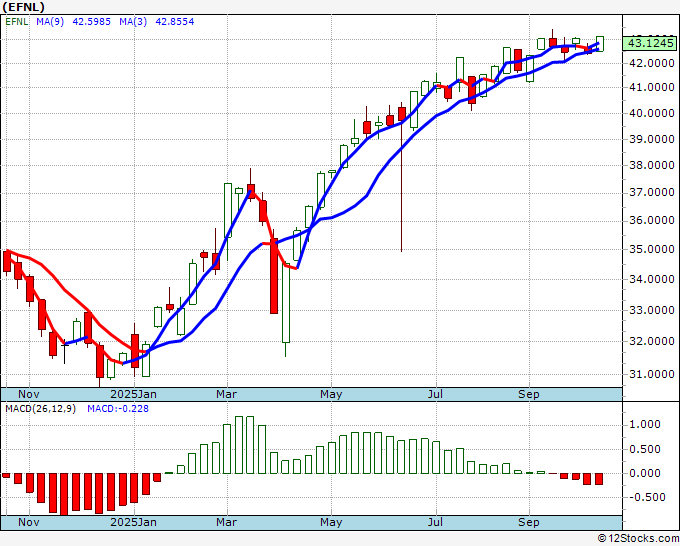Click the 31.0000 price axis label
The height and width of the screenshot is (546, 680).
click(652, 374)
